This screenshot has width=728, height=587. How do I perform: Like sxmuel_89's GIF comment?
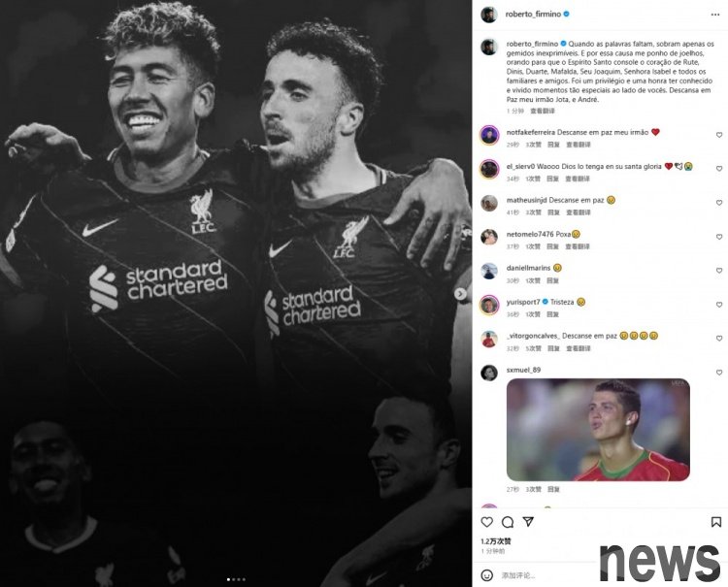click(718, 373)
